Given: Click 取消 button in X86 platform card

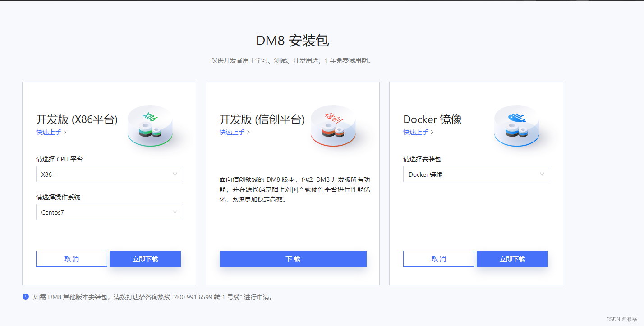Looking at the screenshot, I should coord(72,259).
